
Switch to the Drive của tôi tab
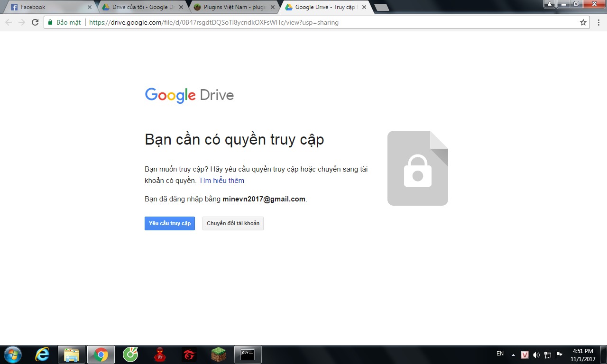(x=142, y=7)
